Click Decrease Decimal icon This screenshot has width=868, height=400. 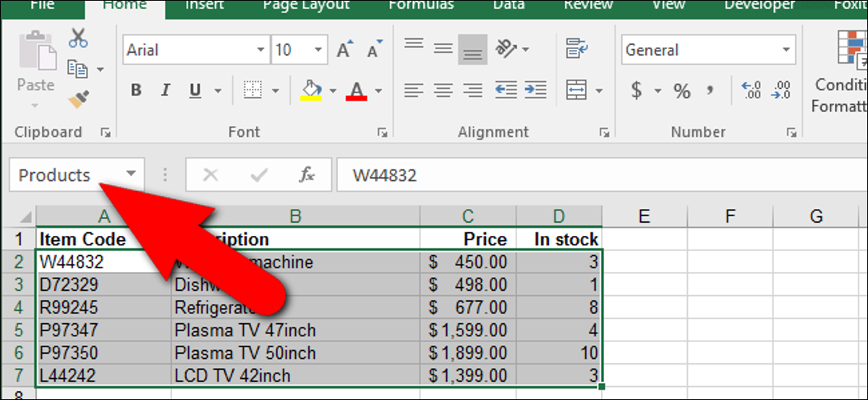[781, 90]
